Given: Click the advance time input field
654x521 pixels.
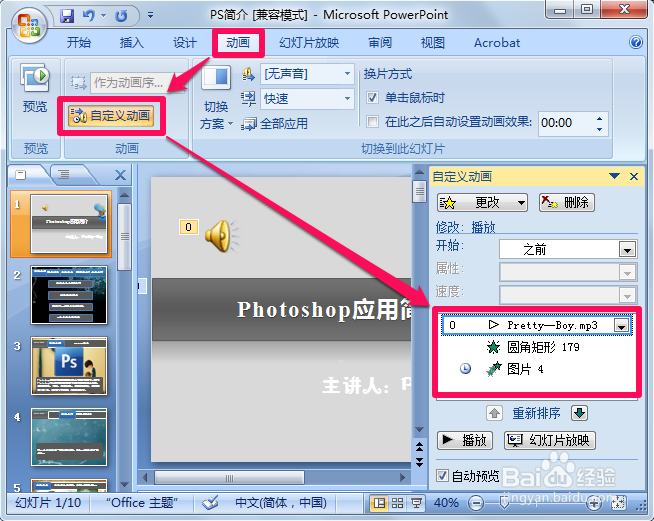Looking at the screenshot, I should pos(566,123).
